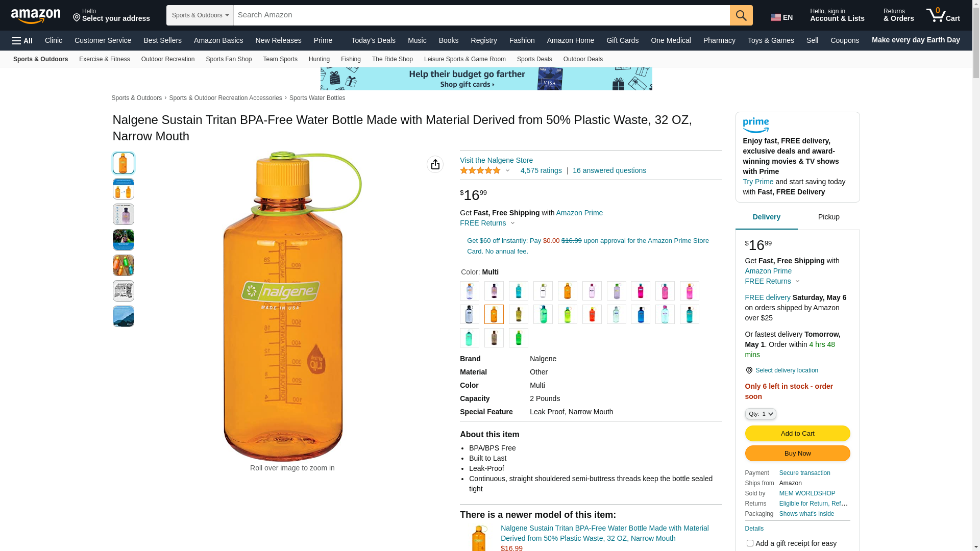
Task: Click the Add to Cart button
Action: [797, 433]
